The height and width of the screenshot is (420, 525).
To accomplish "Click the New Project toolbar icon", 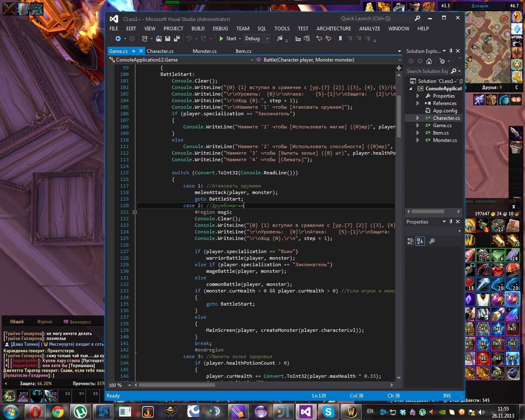I will click(x=144, y=39).
